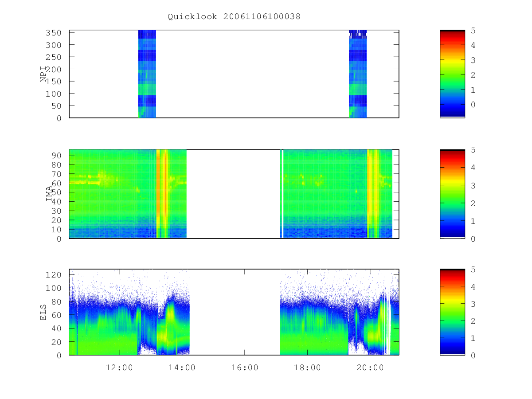The width and height of the screenshot is (532, 399).
Task: Click the value 2 on ELS colorbar
Action: (x=473, y=321)
